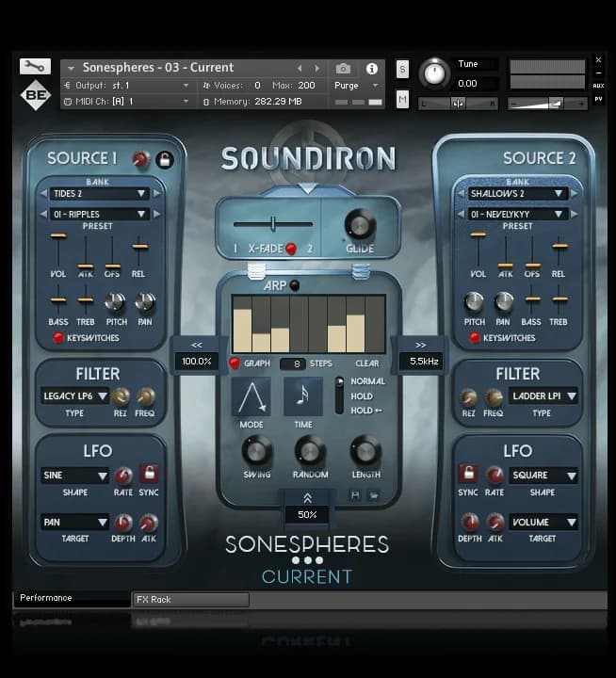The width and height of the screenshot is (616, 678).
Task: Open Source 1 preset dropdown 01 - RIPPLES
Action: pos(100,214)
